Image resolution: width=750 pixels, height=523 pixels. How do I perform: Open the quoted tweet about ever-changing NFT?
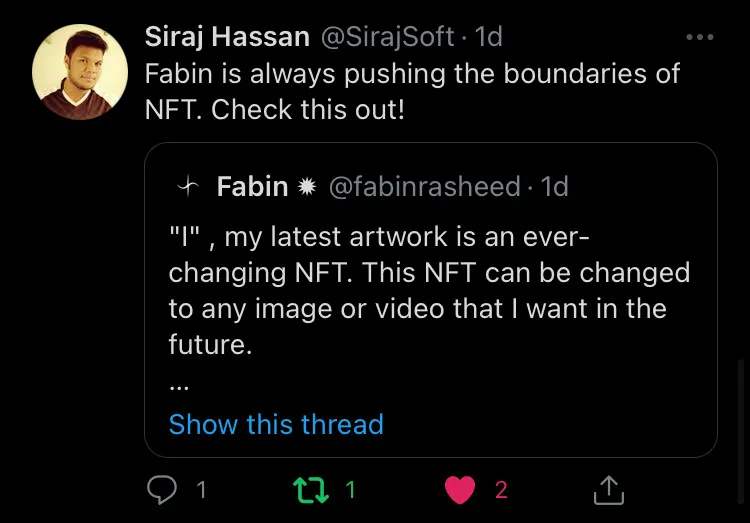click(x=430, y=290)
